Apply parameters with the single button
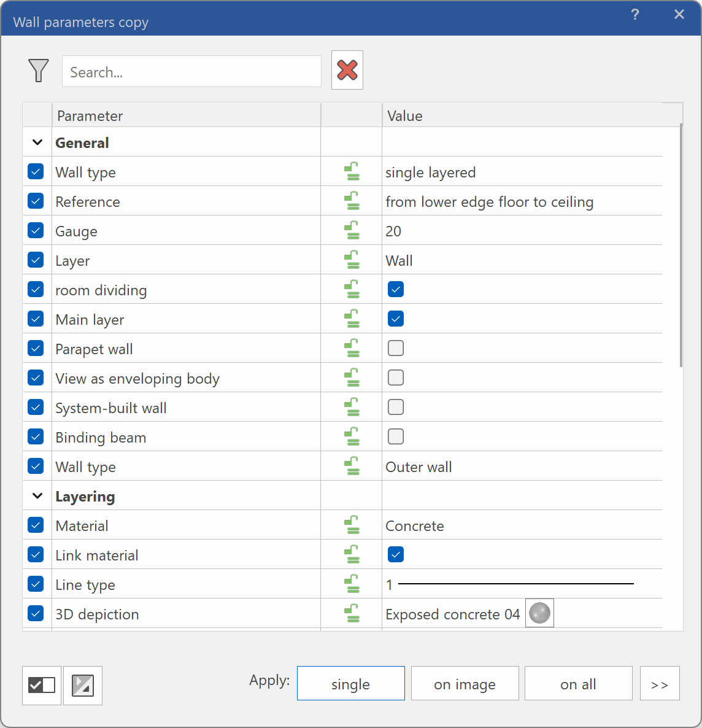This screenshot has width=702, height=728. coord(350,683)
